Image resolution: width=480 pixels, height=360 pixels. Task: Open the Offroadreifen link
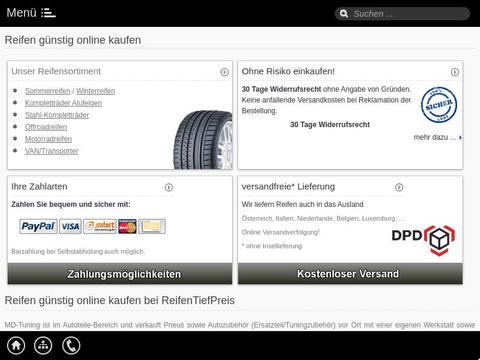click(46, 127)
